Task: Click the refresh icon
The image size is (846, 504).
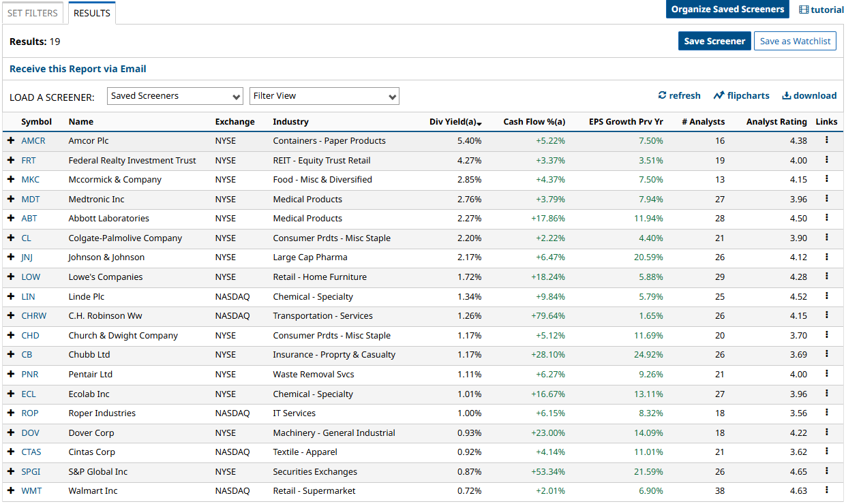Action: click(662, 95)
